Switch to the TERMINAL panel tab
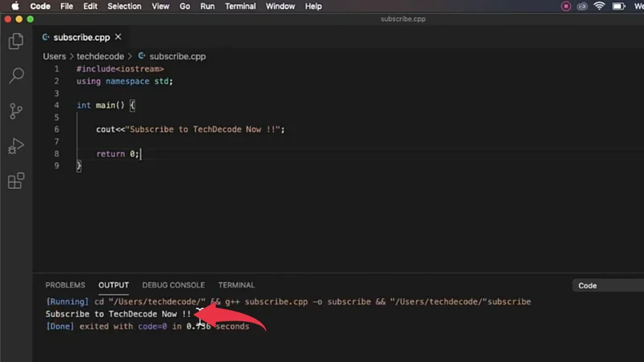Image resolution: width=644 pixels, height=362 pixels. (x=236, y=285)
